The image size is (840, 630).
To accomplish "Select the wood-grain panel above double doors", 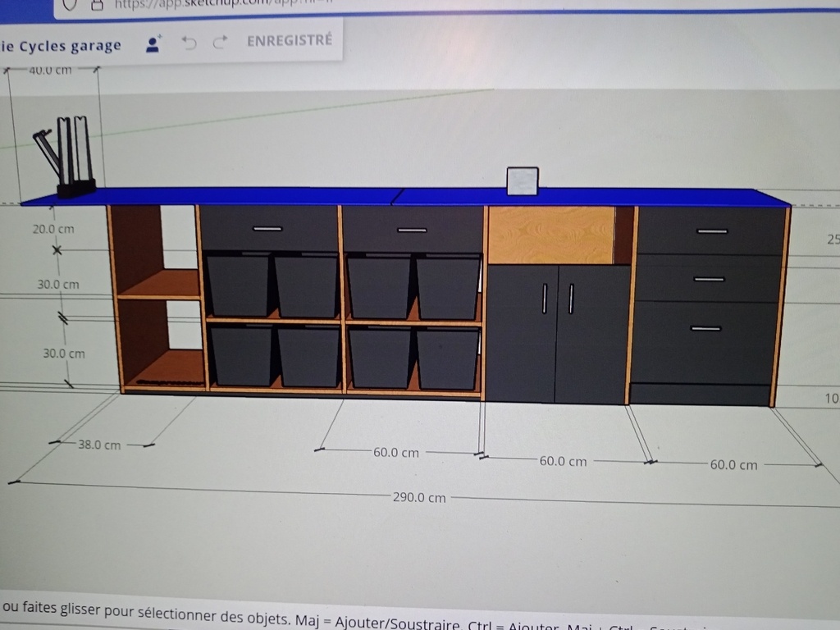I will [x=551, y=235].
